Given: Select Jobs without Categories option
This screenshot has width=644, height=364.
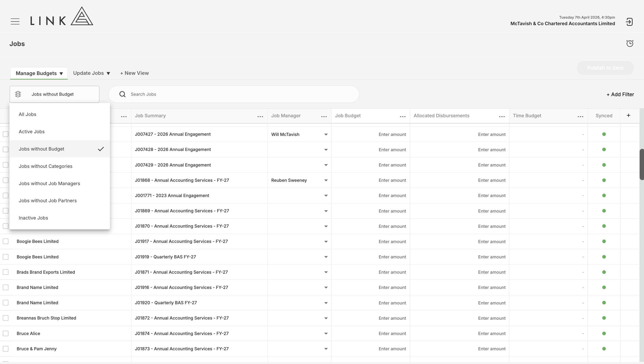Looking at the screenshot, I should point(59,166).
